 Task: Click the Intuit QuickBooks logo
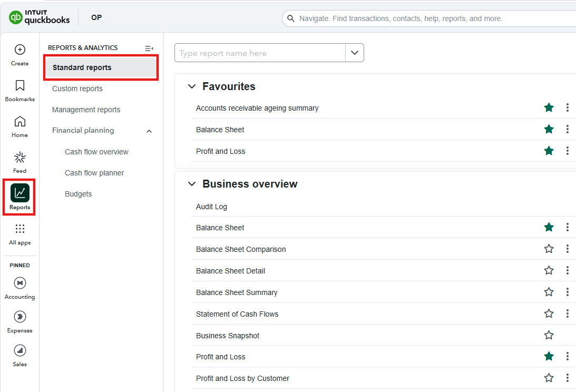click(40, 17)
